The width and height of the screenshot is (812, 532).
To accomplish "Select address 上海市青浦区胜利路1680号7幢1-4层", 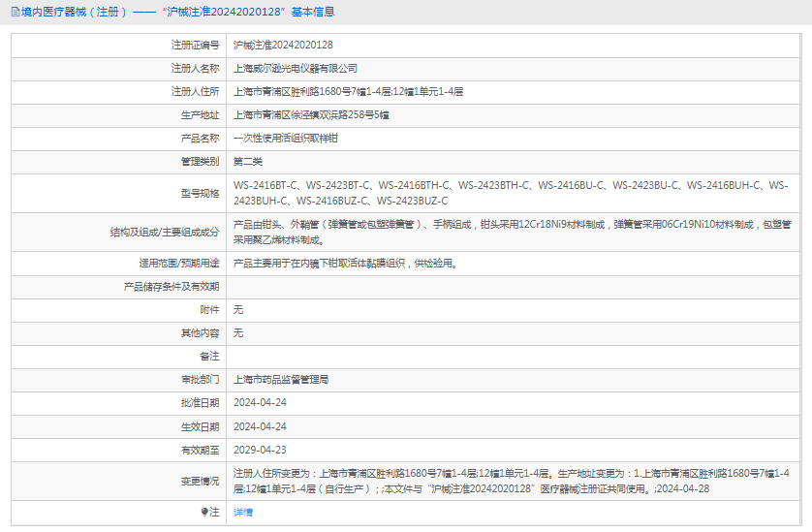I will pos(312,92).
